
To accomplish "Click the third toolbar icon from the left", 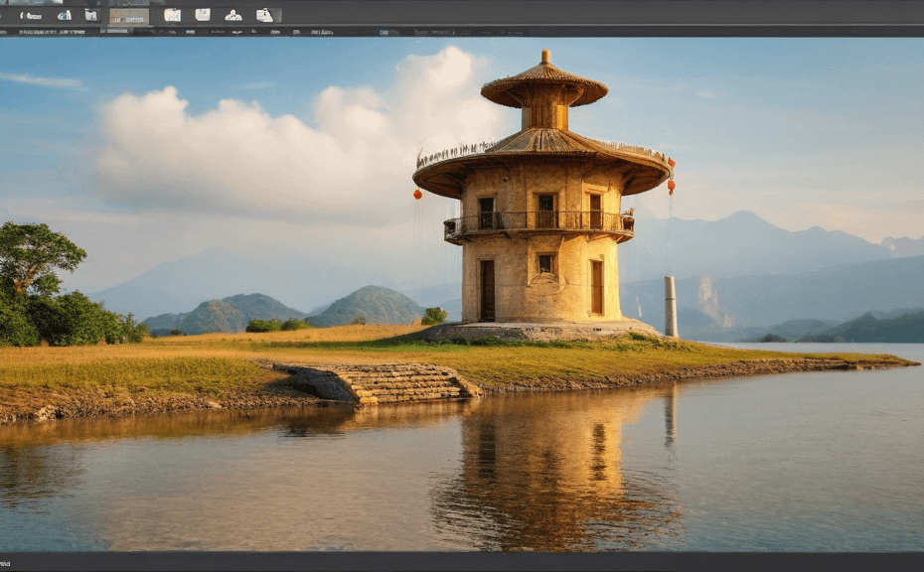I will [x=91, y=15].
